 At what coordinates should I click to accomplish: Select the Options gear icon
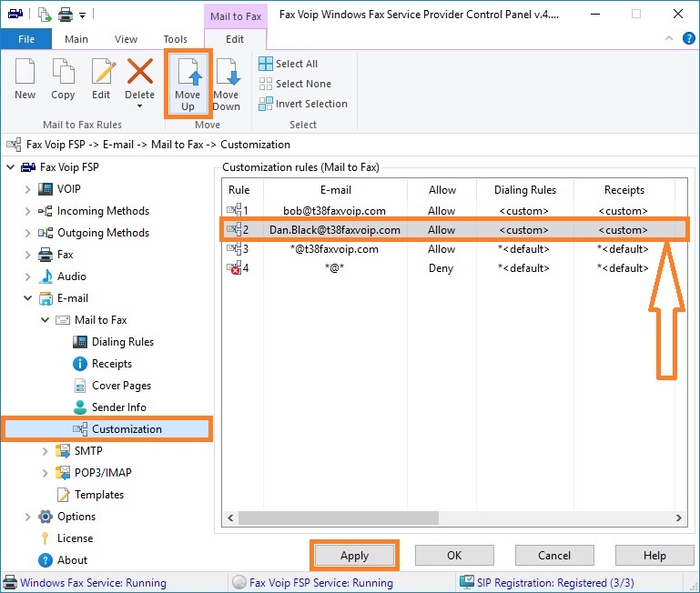coord(46,517)
